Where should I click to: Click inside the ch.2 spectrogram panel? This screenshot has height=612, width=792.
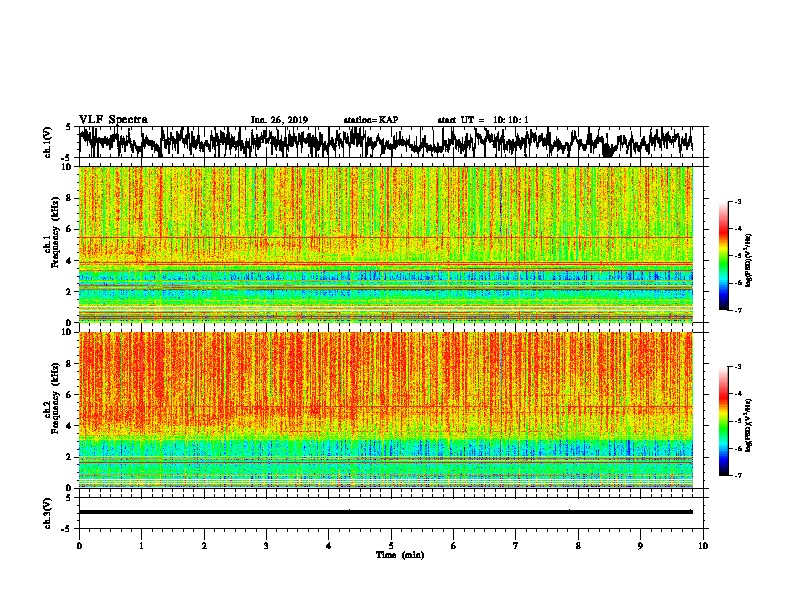click(386, 410)
